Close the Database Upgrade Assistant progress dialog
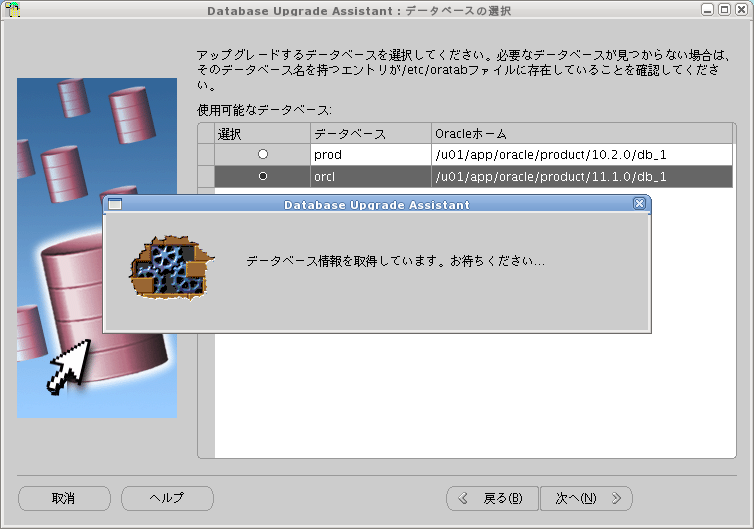 [x=639, y=204]
